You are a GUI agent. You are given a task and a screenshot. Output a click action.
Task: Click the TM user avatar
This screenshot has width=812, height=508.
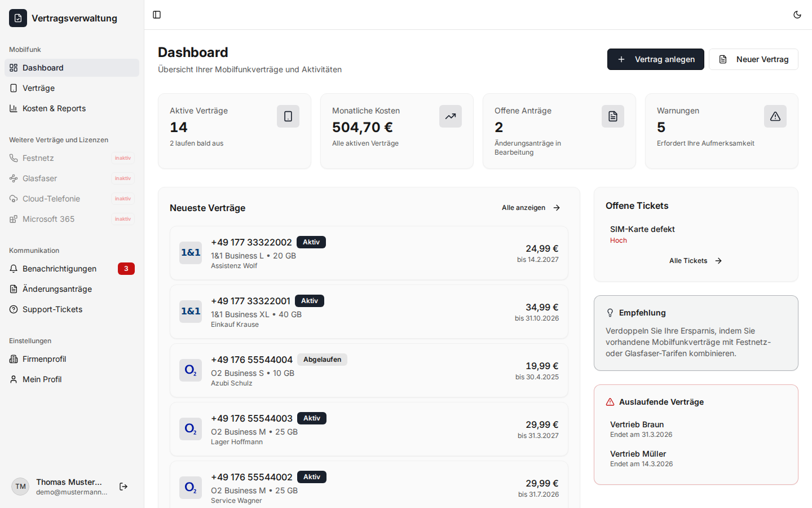pos(20,487)
